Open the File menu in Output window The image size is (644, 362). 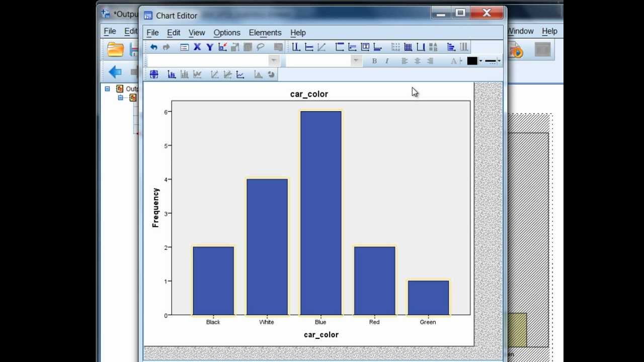pos(110,31)
